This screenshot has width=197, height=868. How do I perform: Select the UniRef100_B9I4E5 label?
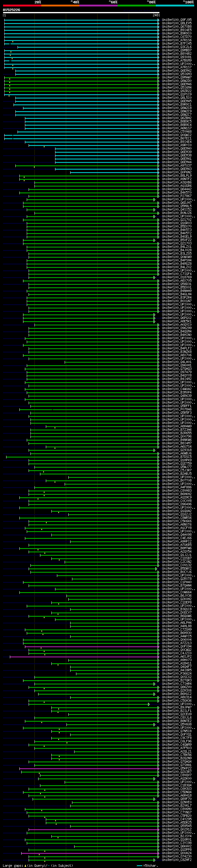coord(176,30)
